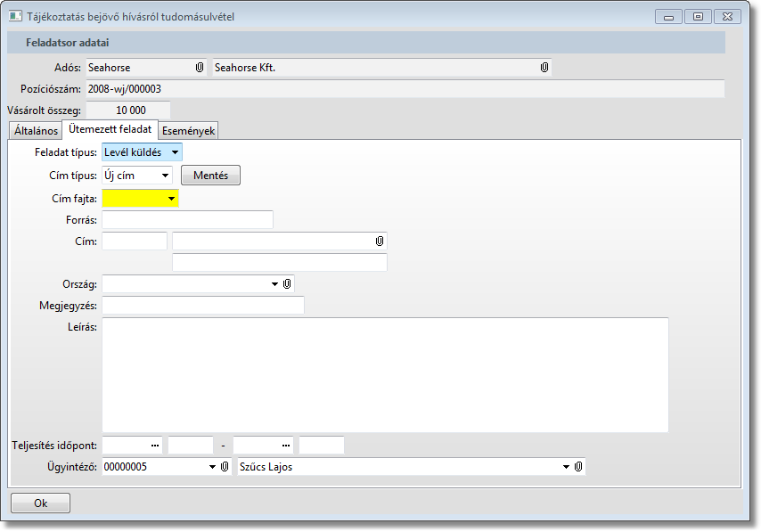The height and width of the screenshot is (532, 761).
Task: Open the Események tab
Action: (x=188, y=131)
